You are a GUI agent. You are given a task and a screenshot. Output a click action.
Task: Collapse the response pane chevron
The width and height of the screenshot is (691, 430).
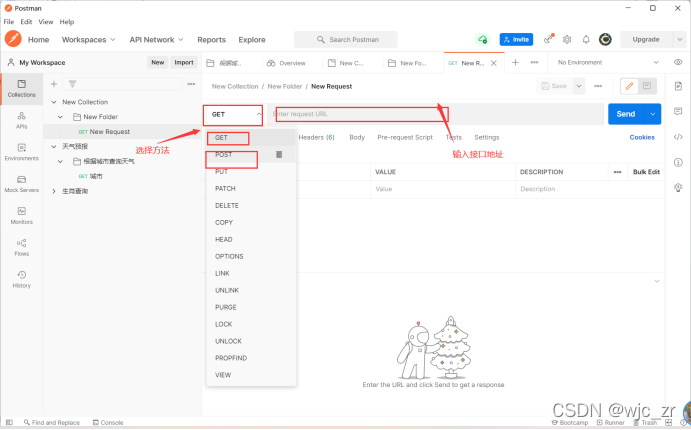657,281
